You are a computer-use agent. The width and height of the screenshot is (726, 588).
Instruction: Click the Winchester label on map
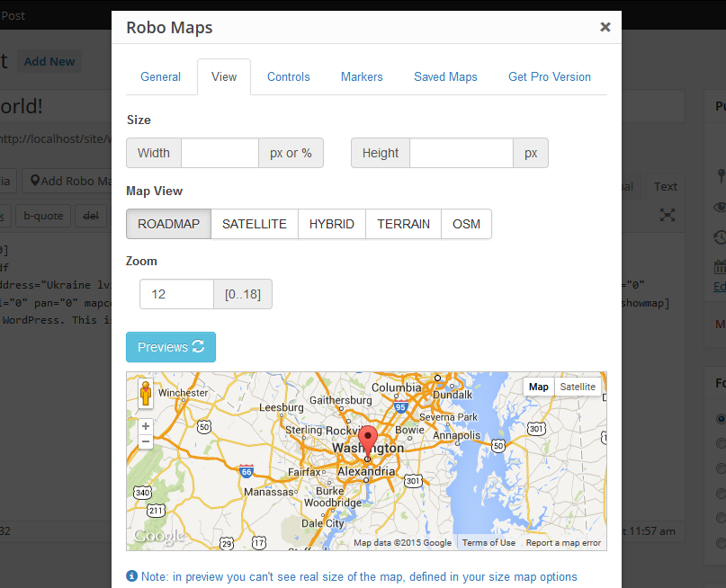point(183,393)
